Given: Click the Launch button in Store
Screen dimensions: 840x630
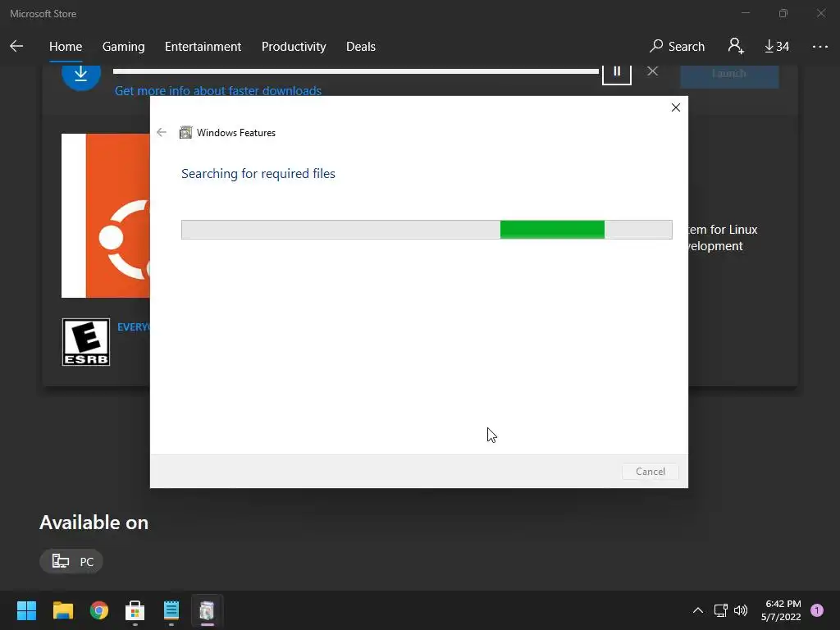Looking at the screenshot, I should (x=729, y=76).
